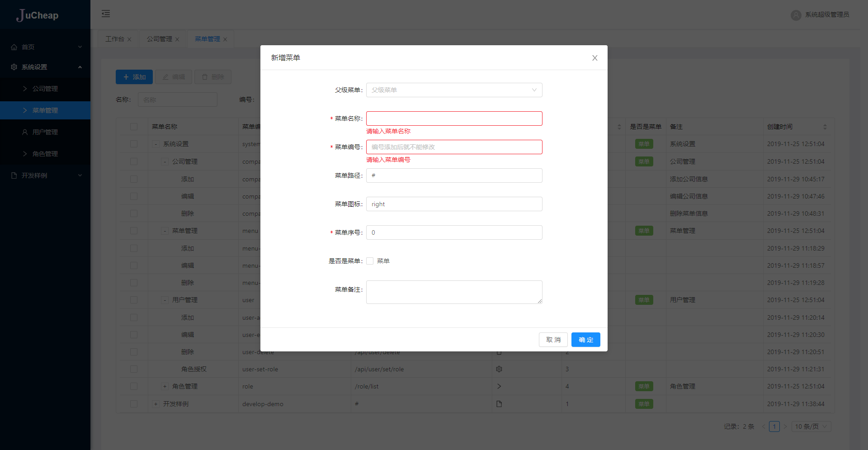Check the 菜单 checkbox in the dialog
Viewport: 868px width, 450px height.
pyautogui.click(x=369, y=261)
